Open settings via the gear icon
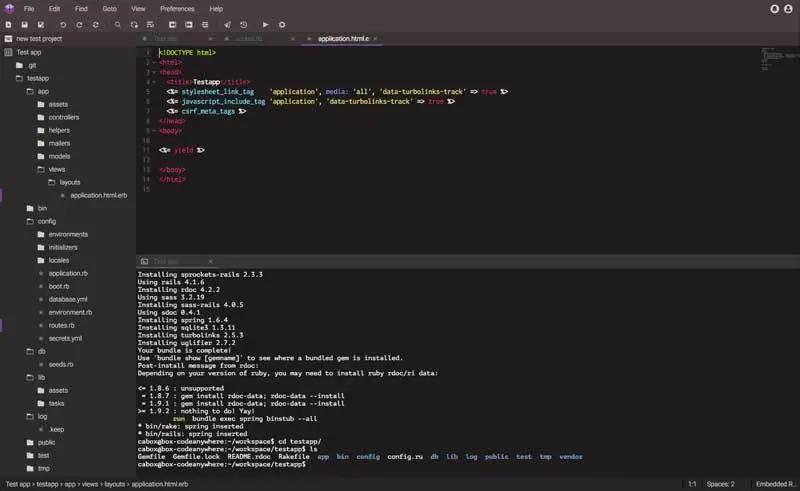Screen dimensions: 800x491 click(282, 24)
